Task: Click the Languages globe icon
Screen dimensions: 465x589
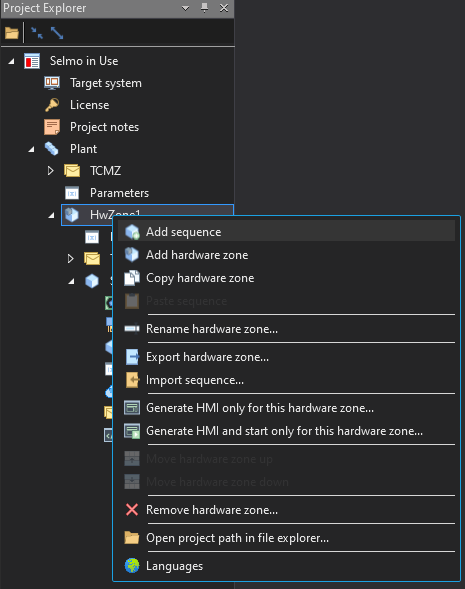Action: coord(132,566)
